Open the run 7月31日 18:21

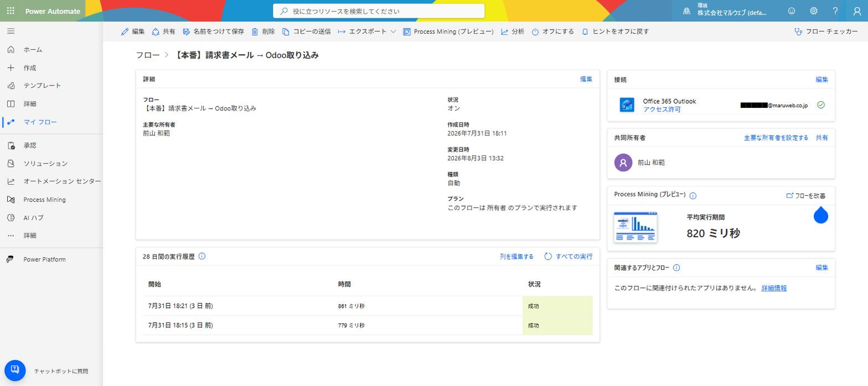click(x=180, y=306)
